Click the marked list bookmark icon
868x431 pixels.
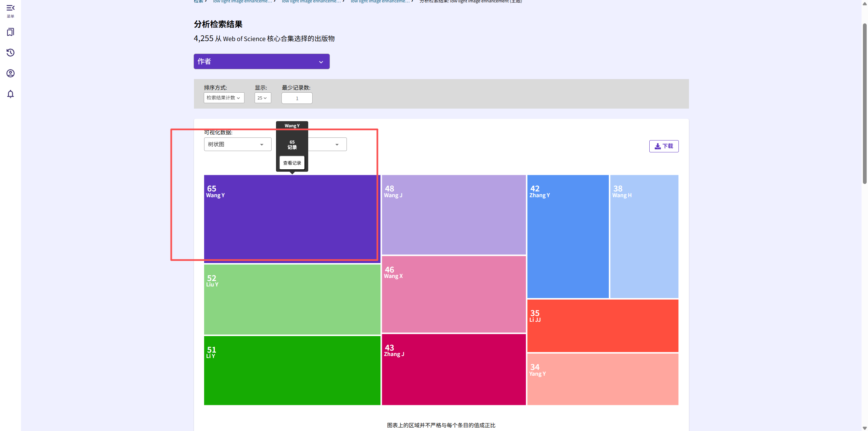coord(10,32)
